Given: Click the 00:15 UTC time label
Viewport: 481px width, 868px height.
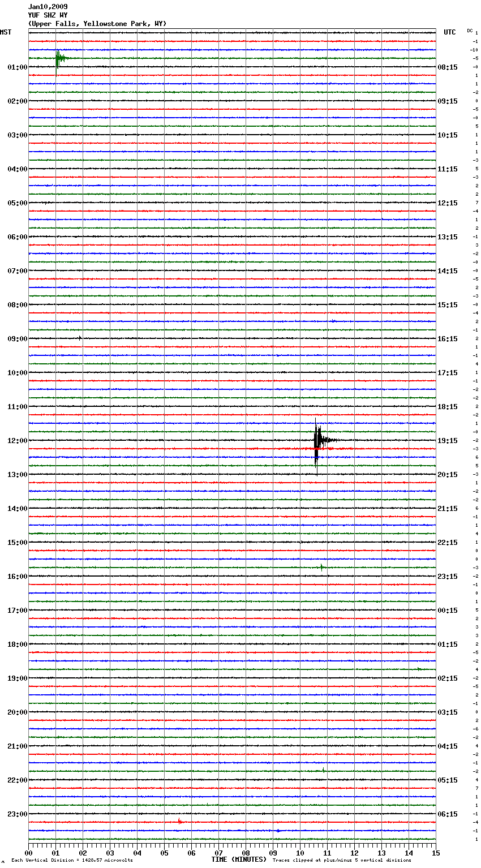Looking at the screenshot, I should 448,611.
